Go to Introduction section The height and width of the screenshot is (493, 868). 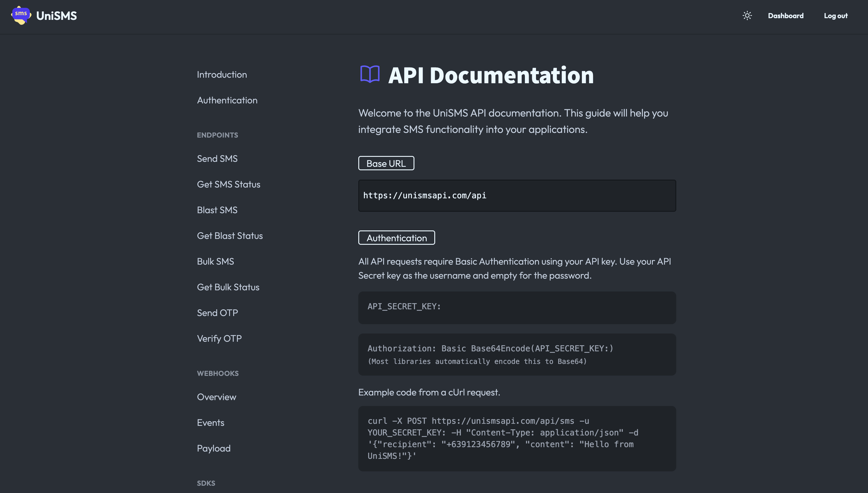(222, 74)
